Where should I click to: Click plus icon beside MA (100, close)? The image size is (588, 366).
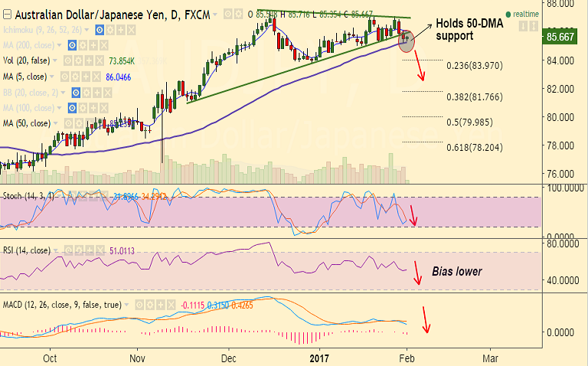click(93, 109)
